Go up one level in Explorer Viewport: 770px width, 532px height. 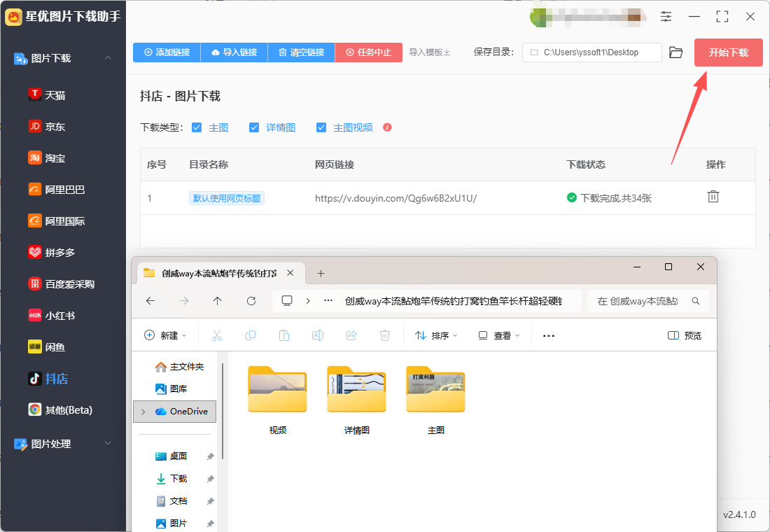(x=218, y=300)
